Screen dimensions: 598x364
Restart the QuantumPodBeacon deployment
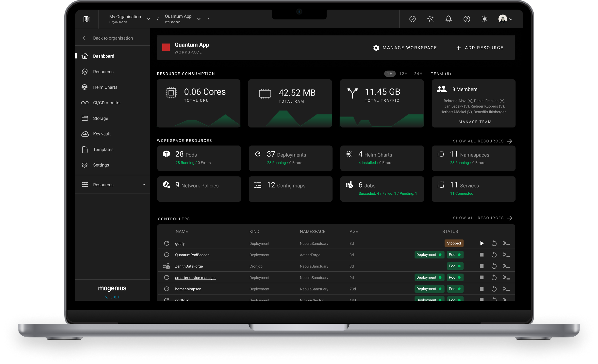point(494,255)
